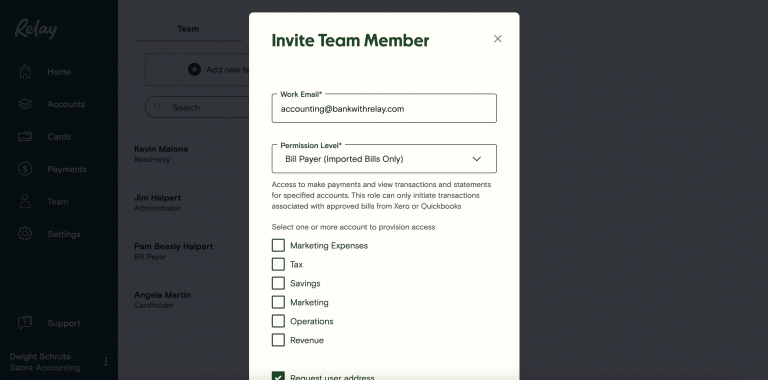Click the team Search field
The height and width of the screenshot is (380, 768).
point(197,107)
